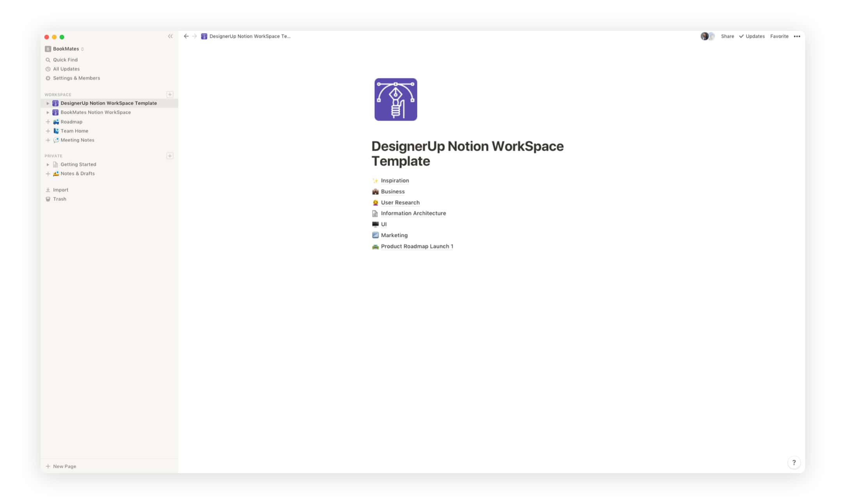Screen dimensions: 846x504
Task: Add a page in the Workspace section
Action: pos(170,94)
